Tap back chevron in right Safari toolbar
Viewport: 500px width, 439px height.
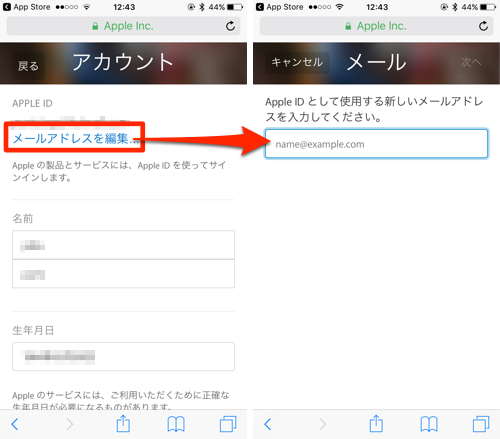[268, 424]
